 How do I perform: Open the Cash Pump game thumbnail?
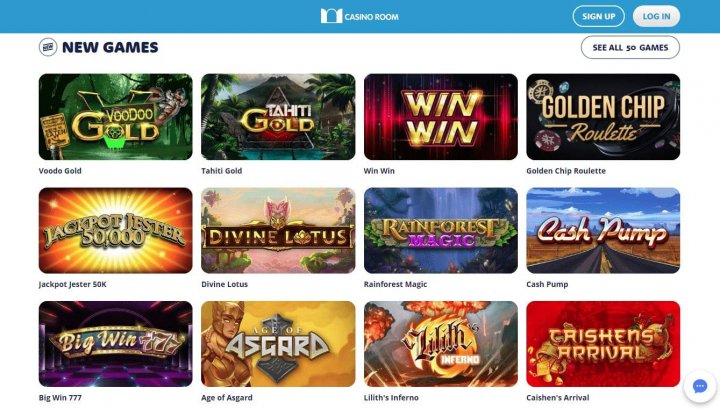603,230
